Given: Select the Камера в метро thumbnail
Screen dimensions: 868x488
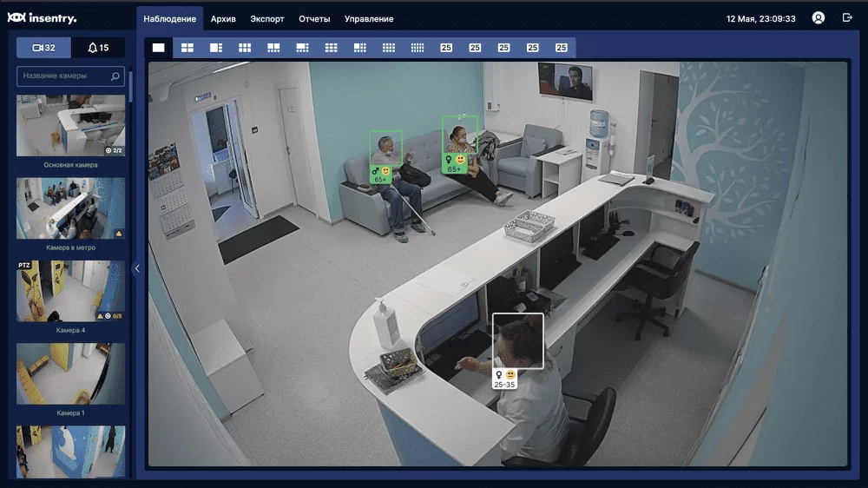Looking at the screenshot, I should pyautogui.click(x=71, y=208).
